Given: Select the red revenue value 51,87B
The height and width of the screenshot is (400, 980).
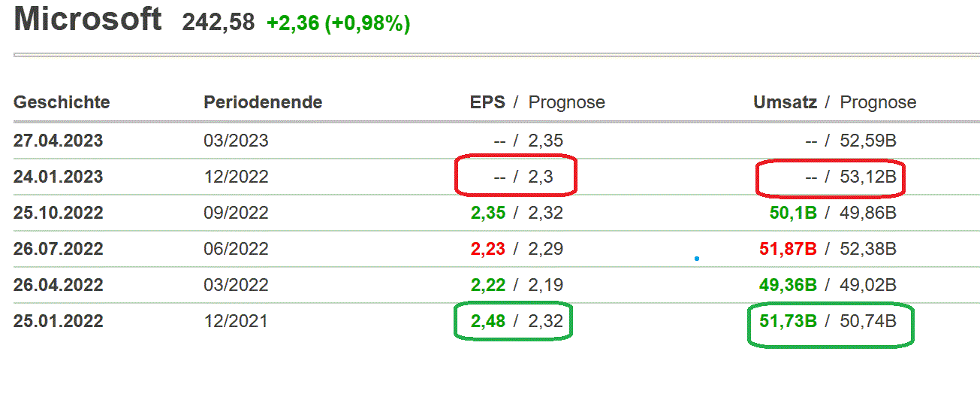Looking at the screenshot, I should point(786,249).
